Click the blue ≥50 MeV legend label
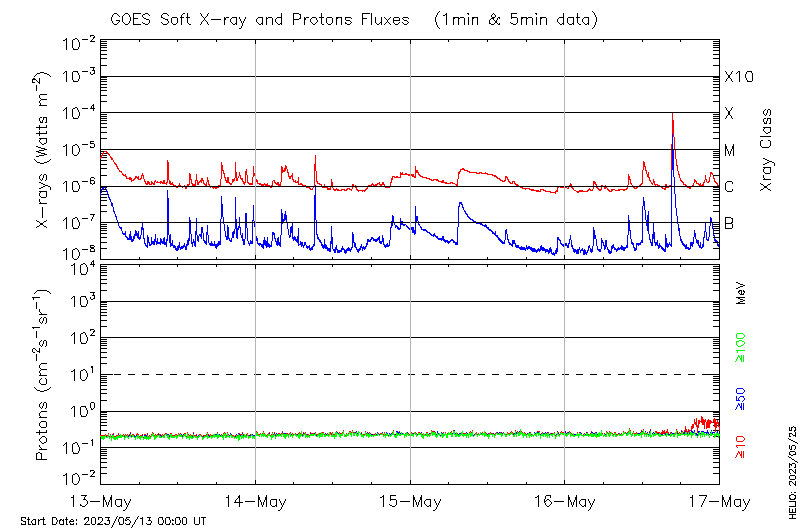The height and width of the screenshot is (530, 800). click(x=741, y=400)
